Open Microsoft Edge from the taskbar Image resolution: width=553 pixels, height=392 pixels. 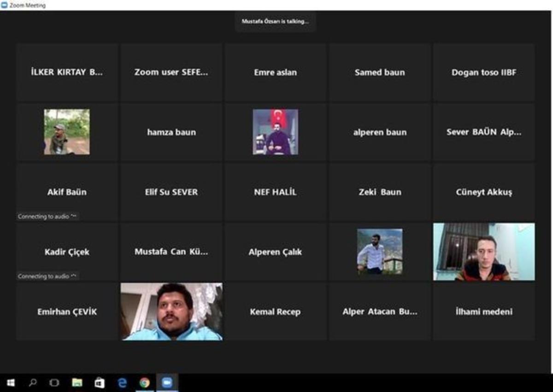[x=122, y=382]
